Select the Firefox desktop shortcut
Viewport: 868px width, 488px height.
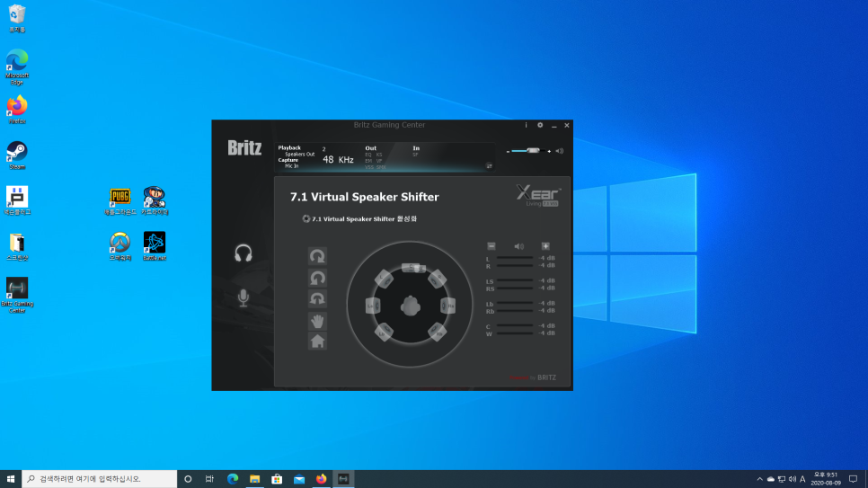tap(17, 110)
